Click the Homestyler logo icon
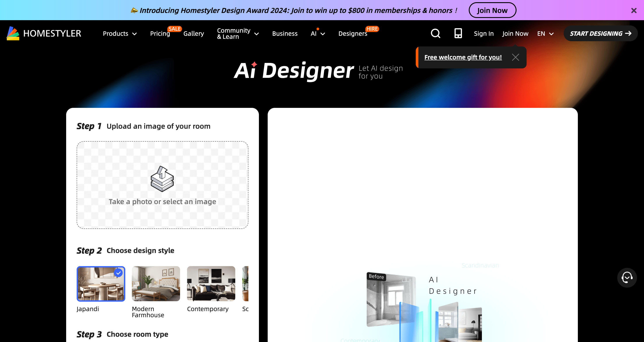Image resolution: width=644 pixels, height=342 pixels. pos(13,33)
